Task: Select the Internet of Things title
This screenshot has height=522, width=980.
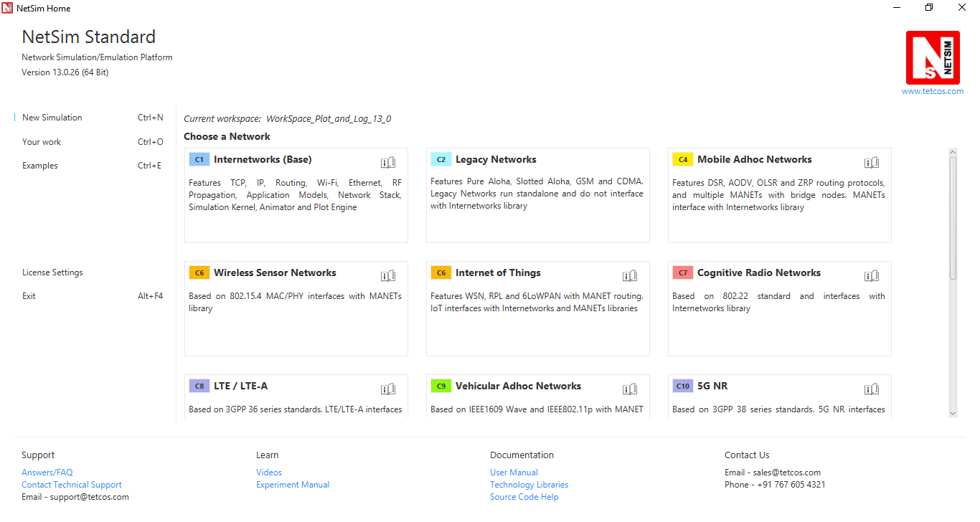Action: (498, 273)
